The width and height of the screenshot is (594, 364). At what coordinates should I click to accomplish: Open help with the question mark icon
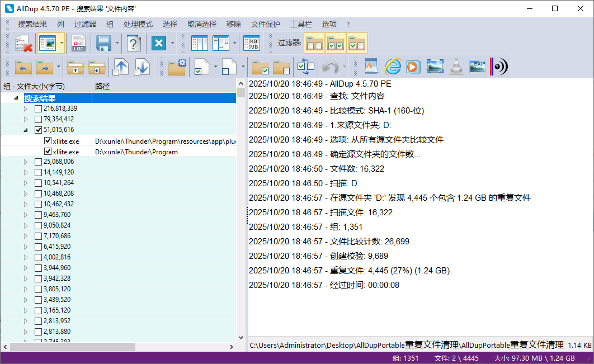coord(133,43)
